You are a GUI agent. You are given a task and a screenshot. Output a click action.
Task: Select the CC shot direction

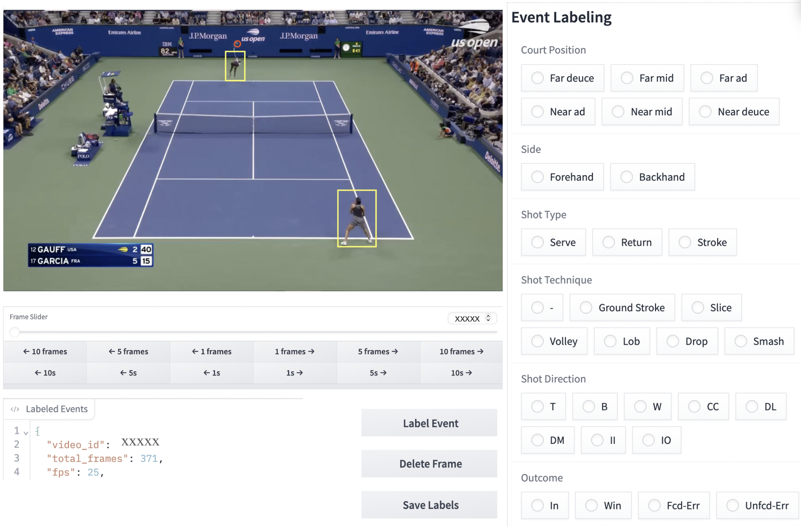pos(694,406)
